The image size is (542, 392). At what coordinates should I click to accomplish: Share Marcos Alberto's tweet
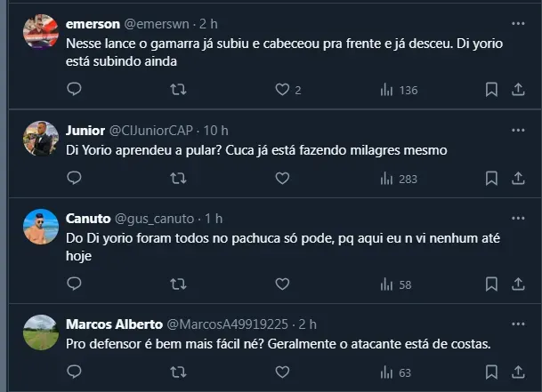click(x=518, y=372)
